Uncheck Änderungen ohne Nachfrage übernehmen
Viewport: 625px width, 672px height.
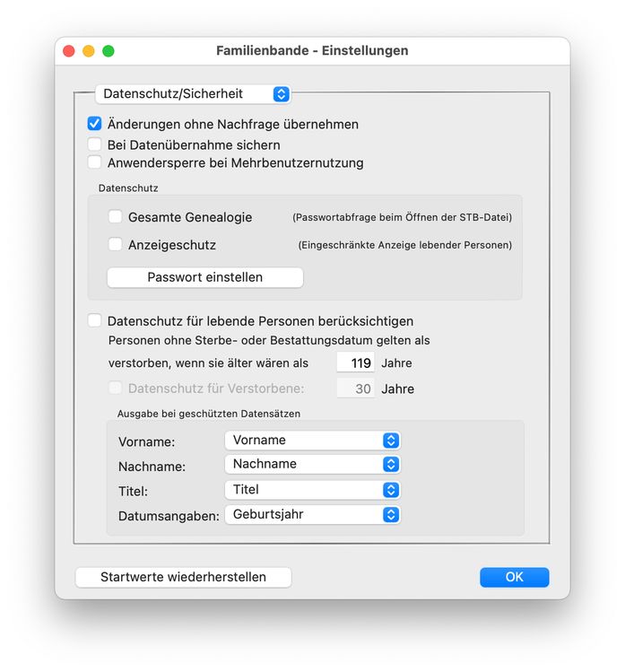pyautogui.click(x=94, y=124)
